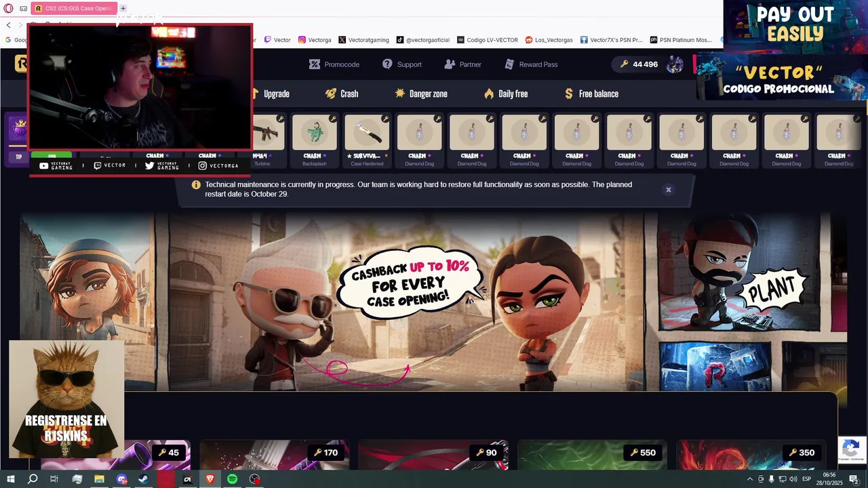Open the Vectorga Instagram bookmark

tap(315, 40)
